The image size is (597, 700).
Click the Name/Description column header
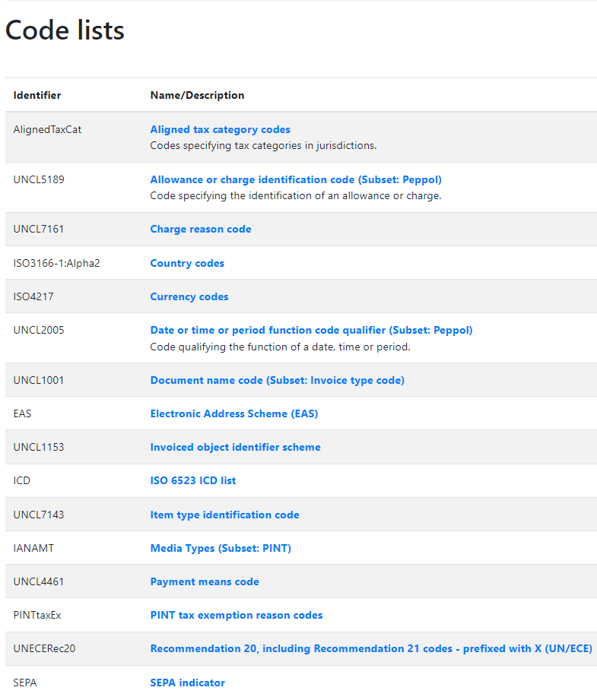[197, 95]
